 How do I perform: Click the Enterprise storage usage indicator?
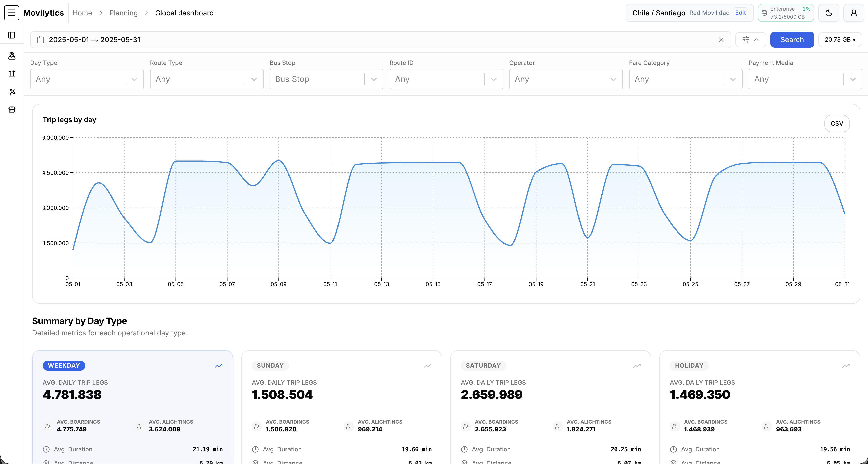(x=786, y=13)
